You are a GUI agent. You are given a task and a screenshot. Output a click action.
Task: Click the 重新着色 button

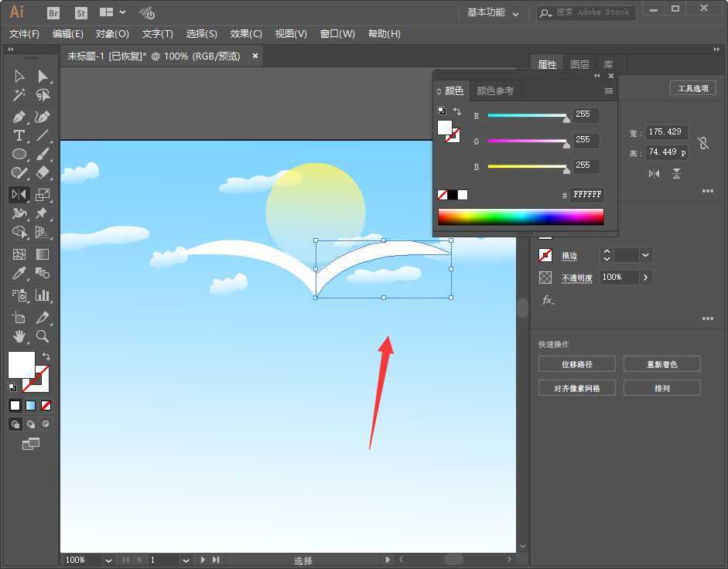pos(662,363)
